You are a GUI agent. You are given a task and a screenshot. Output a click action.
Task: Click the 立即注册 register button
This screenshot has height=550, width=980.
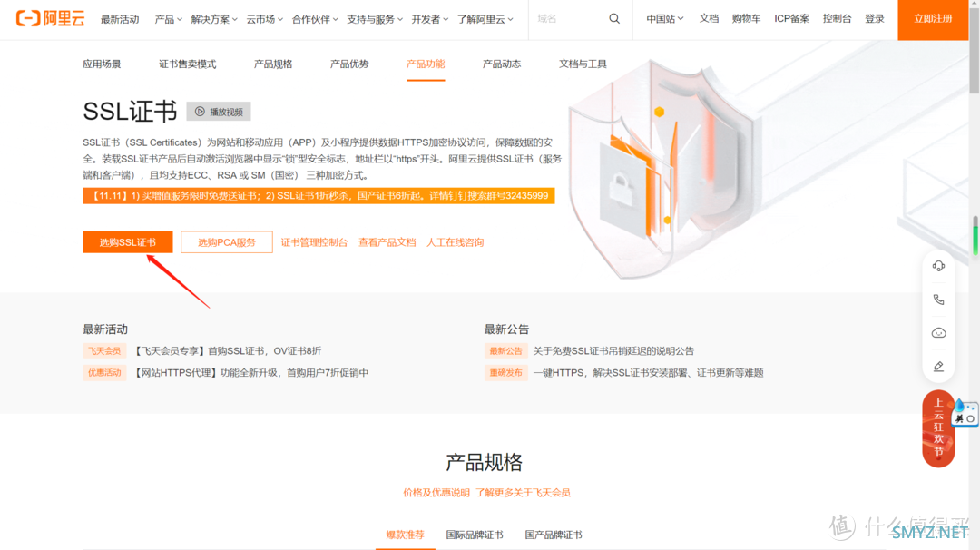933,20
